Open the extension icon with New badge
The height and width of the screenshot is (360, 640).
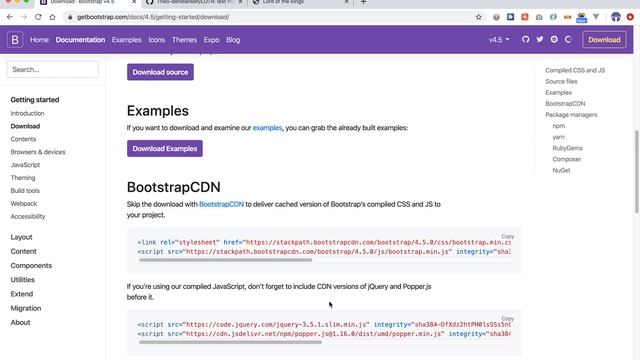tap(582, 18)
